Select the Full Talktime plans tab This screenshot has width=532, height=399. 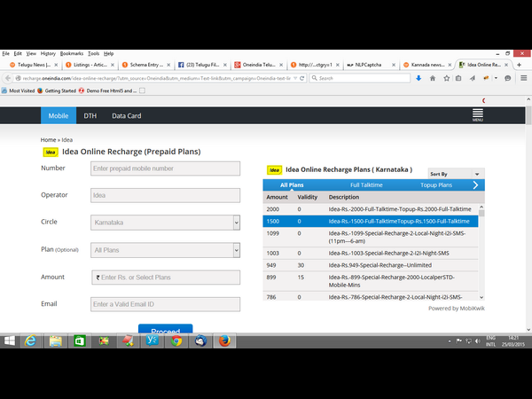point(366,185)
